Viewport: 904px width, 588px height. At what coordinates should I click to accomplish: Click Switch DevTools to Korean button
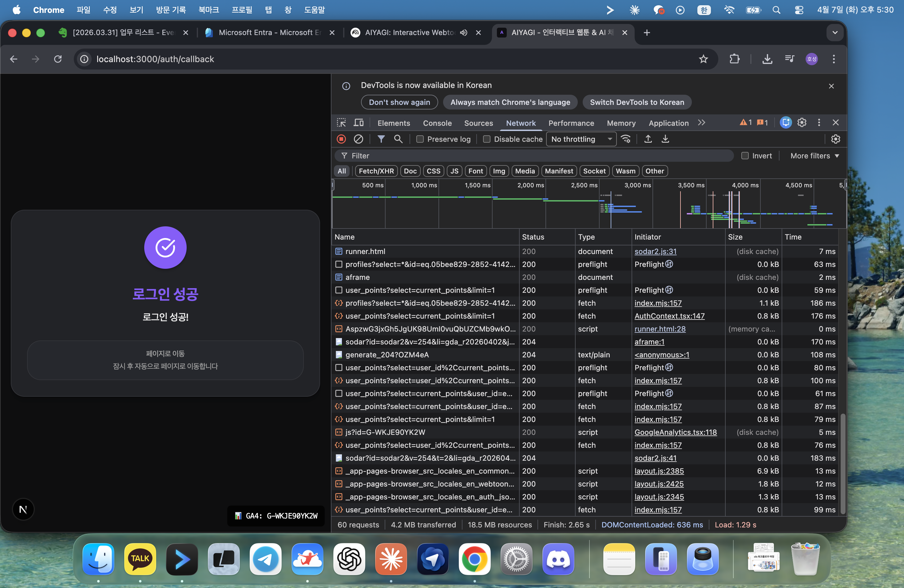[636, 102]
